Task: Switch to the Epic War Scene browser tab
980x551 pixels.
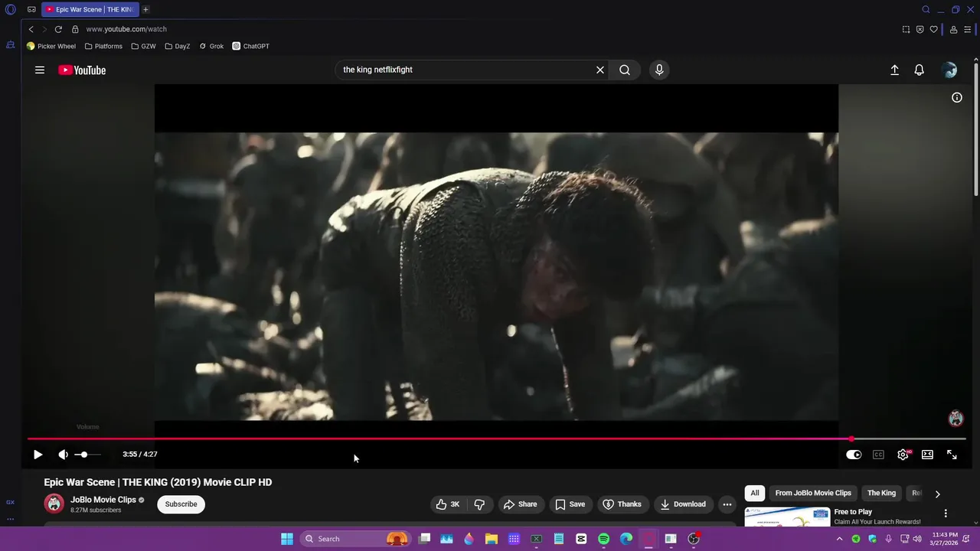Action: 90,10
